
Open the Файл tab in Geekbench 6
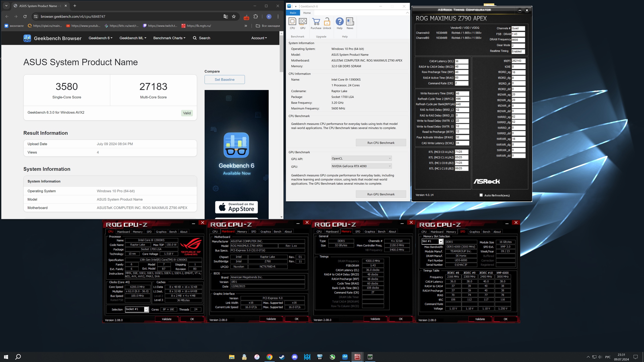coord(293,13)
